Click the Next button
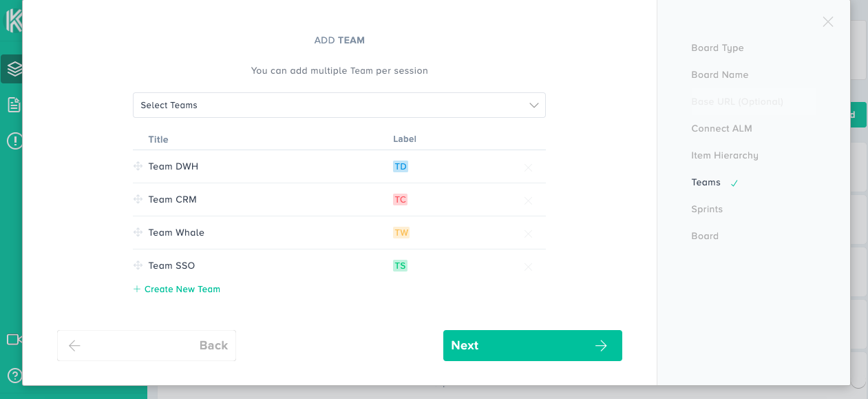The image size is (868, 399). [x=532, y=345]
